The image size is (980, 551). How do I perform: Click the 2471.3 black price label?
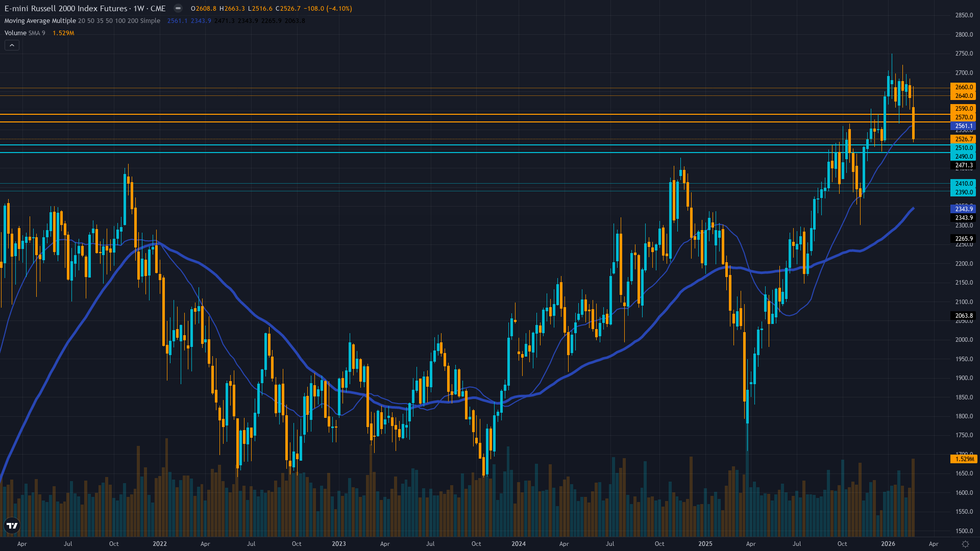pyautogui.click(x=964, y=165)
